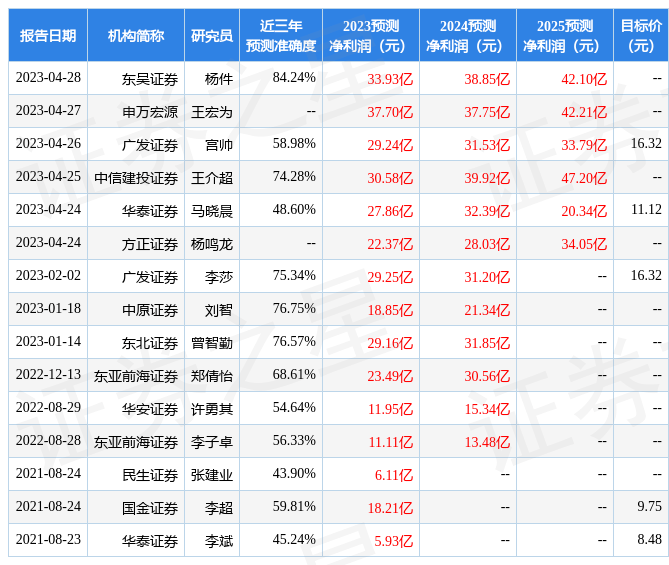Select the date cell 2021-08-23
The width and height of the screenshot is (669, 565).
[x=48, y=539]
